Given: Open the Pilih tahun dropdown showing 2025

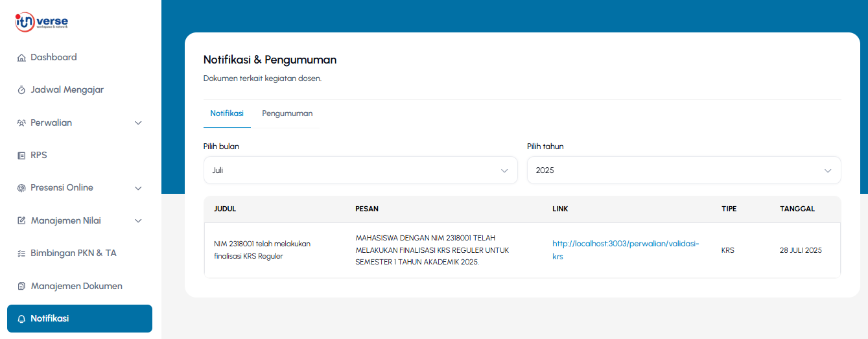Looking at the screenshot, I should (x=684, y=170).
